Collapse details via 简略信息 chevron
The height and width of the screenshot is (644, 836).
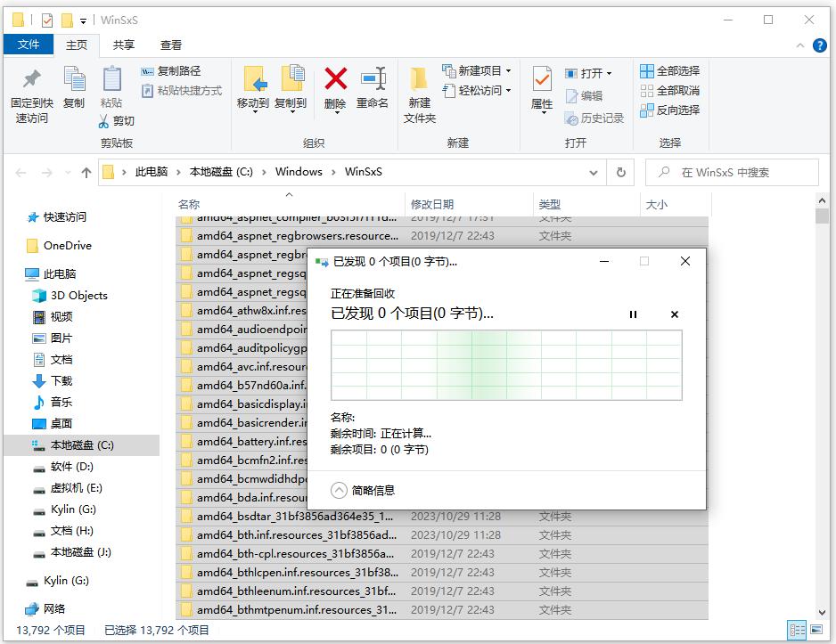[339, 490]
